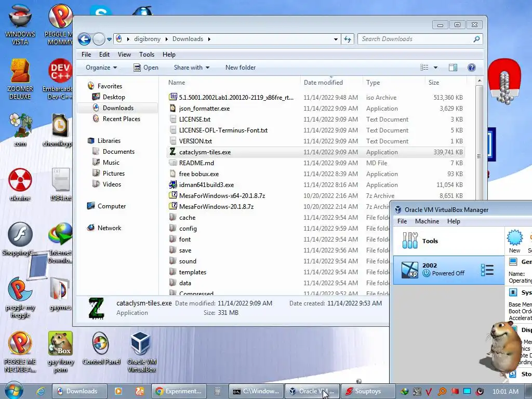
Task: Sort by Name column header
Action: [x=233, y=83]
